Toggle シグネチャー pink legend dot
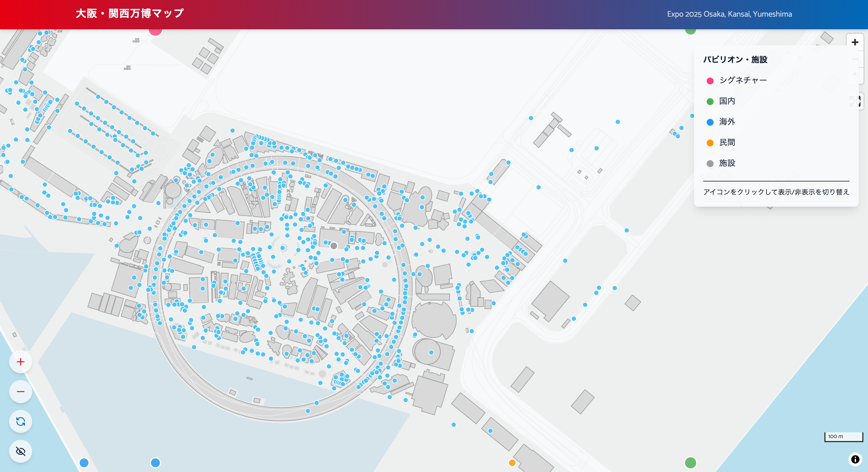Screen dimensions: 868x472 tap(710, 81)
